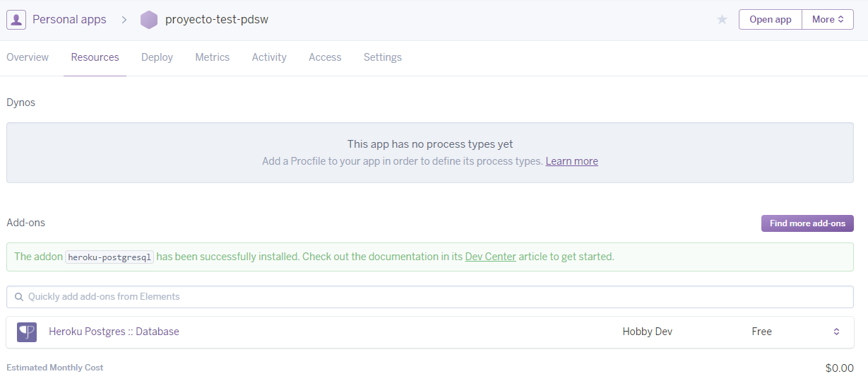The width and height of the screenshot is (868, 386).
Task: Click the Free price text
Action: (x=761, y=332)
